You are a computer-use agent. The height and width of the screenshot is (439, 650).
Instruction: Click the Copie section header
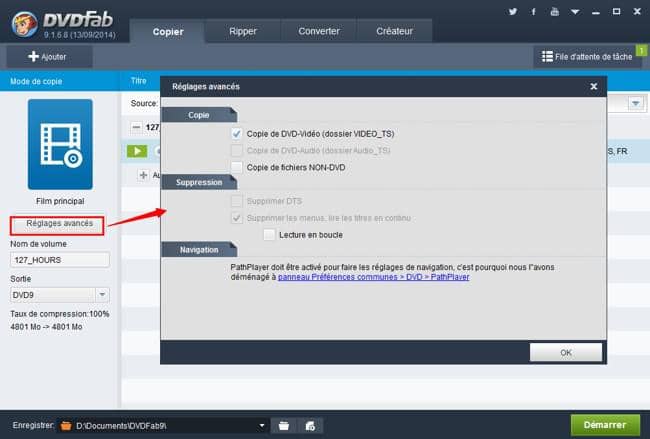coord(199,115)
